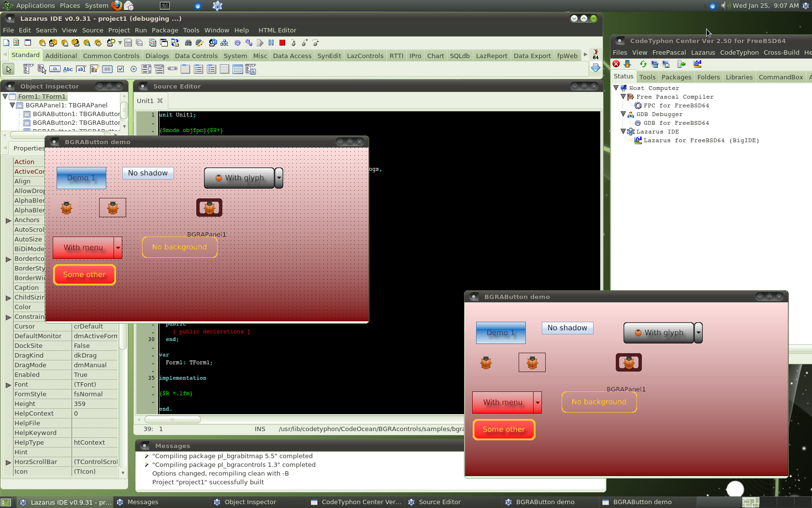Select the TLabel 'Abc' component icon
The image size is (812, 508).
click(68, 69)
